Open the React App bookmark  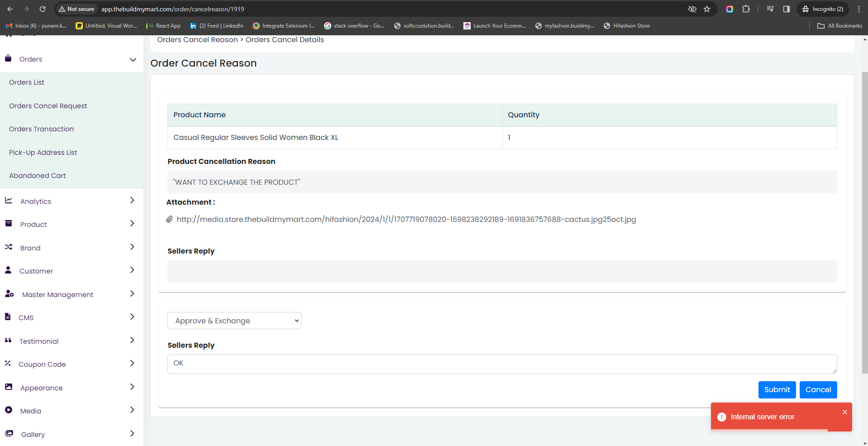(163, 26)
